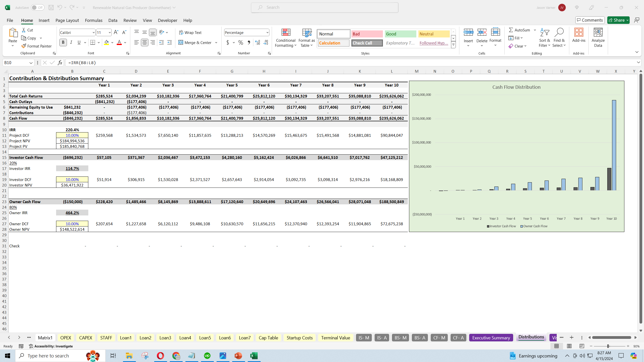Save the workbook with disk icon

pos(51,8)
